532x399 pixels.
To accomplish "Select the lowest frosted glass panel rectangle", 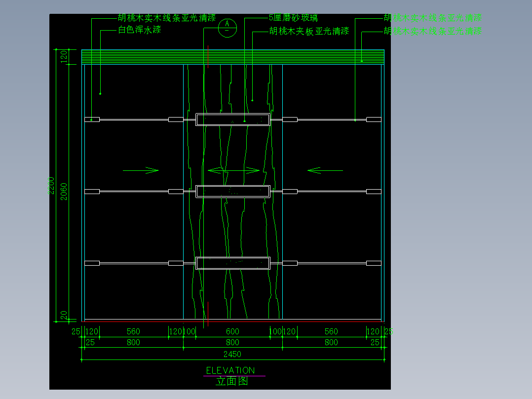I will click(x=233, y=263).
